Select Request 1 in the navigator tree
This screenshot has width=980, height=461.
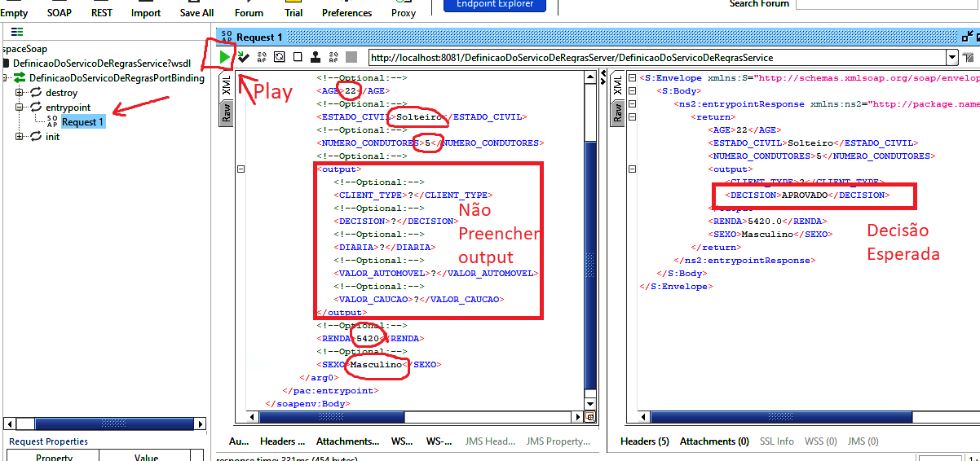pyautogui.click(x=83, y=122)
